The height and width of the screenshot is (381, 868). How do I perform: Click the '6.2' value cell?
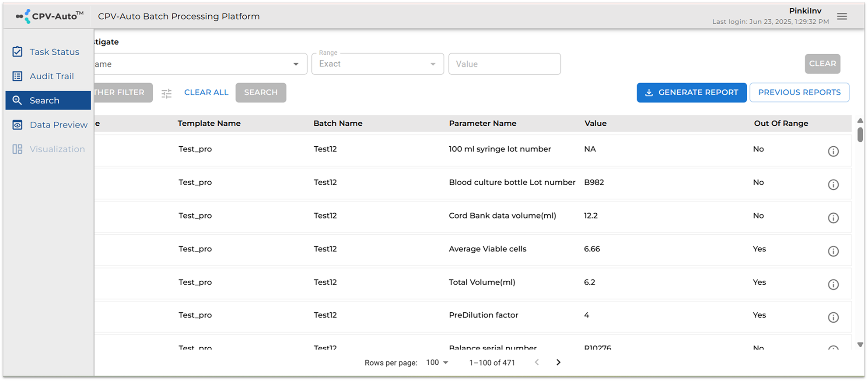pos(589,282)
